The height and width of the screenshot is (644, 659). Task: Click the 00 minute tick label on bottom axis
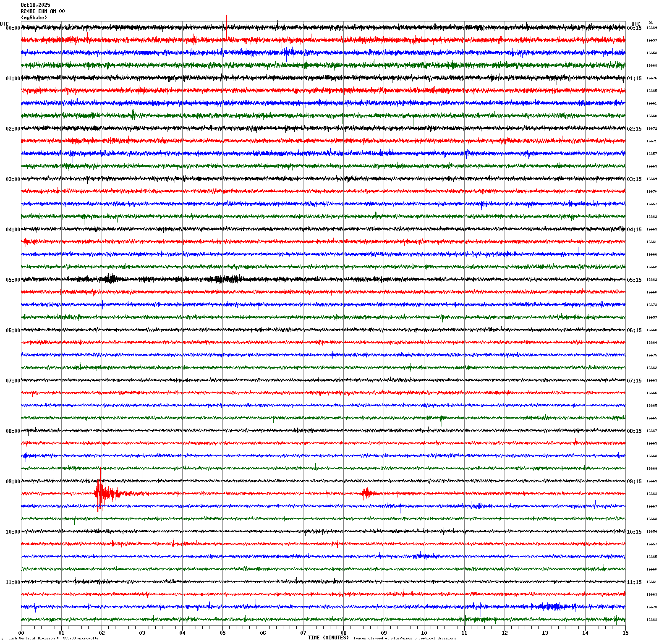tap(21, 633)
